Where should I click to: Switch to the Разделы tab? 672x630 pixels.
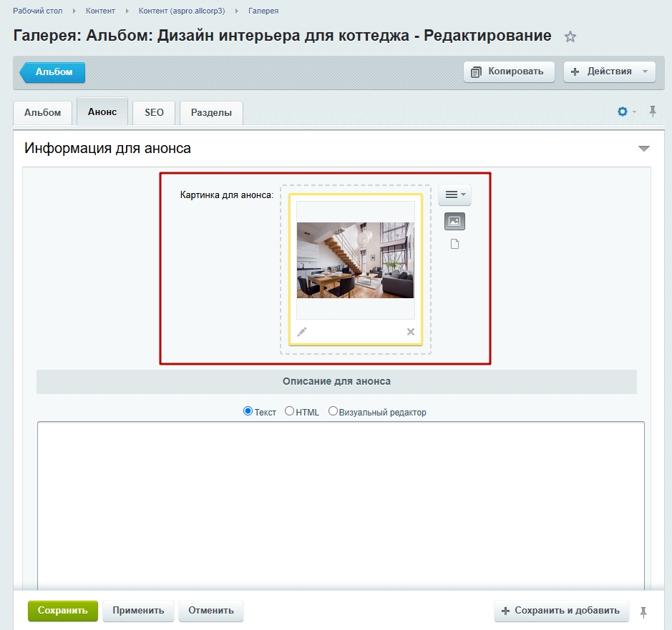pos(211,113)
